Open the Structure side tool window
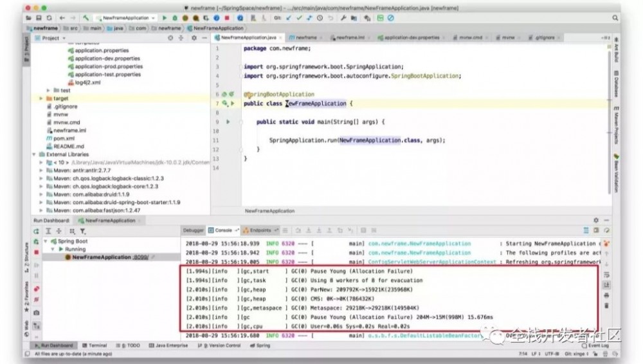The image size is (643, 364). [26, 258]
